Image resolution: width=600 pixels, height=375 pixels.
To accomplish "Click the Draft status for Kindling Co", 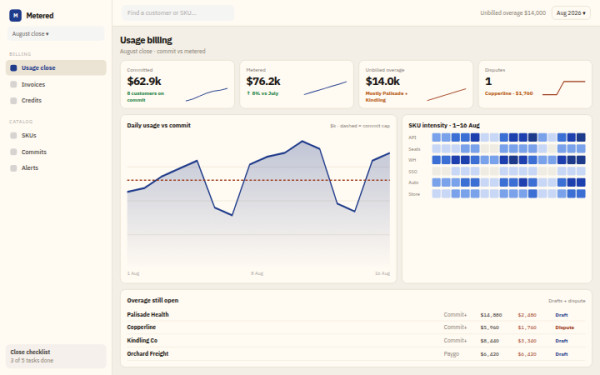I will click(x=561, y=341).
